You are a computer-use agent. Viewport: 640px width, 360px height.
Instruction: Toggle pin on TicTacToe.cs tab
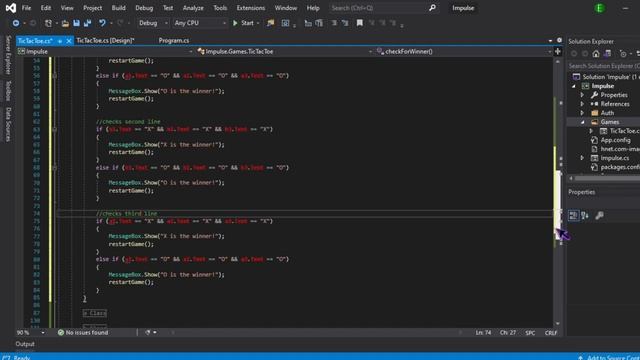[x=60, y=41]
